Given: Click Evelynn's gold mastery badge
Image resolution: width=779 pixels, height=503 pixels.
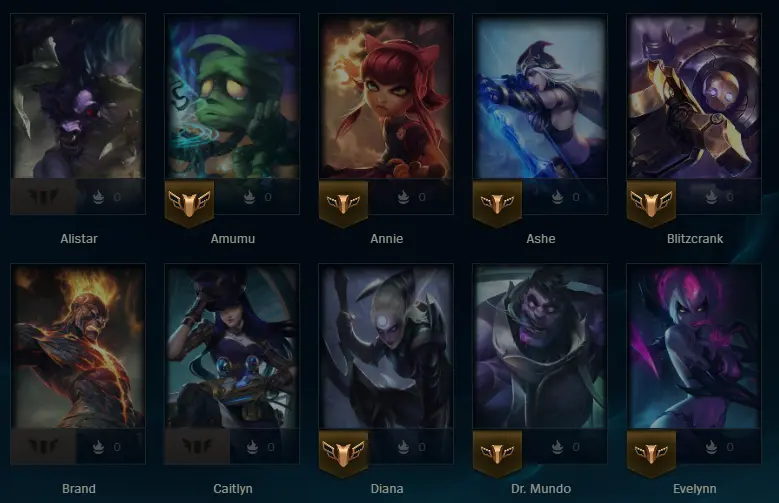Looking at the screenshot, I should 651,453.
